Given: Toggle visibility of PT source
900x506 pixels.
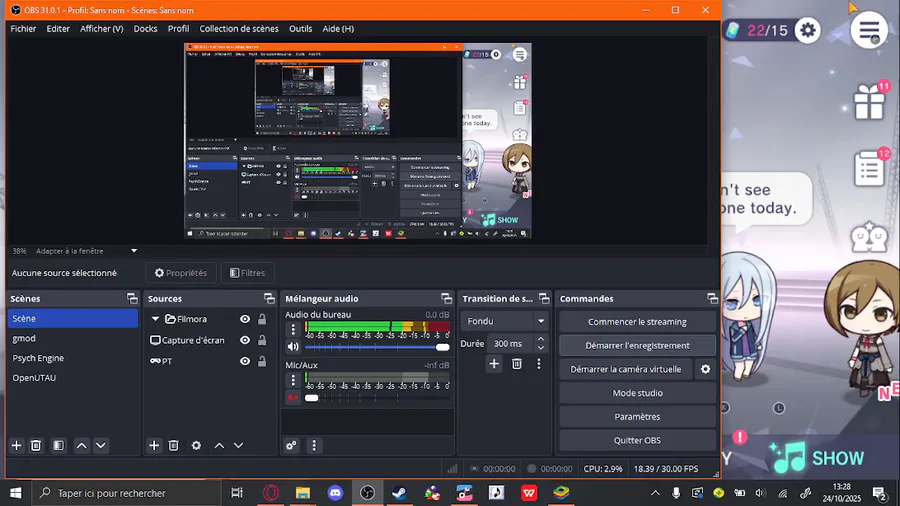Looking at the screenshot, I should tap(245, 361).
